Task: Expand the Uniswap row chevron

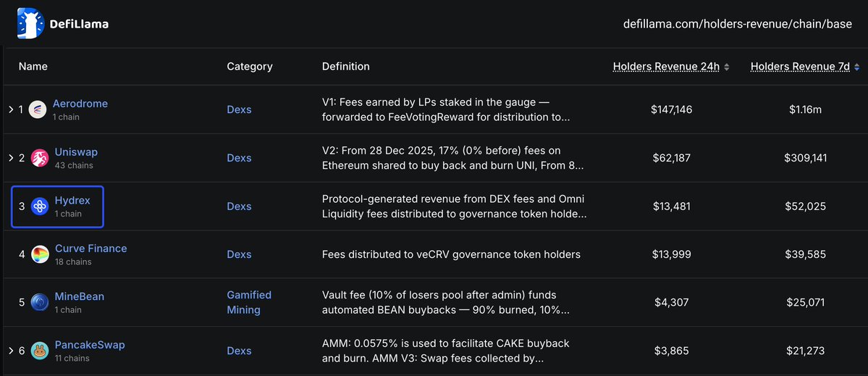Action: pos(11,158)
